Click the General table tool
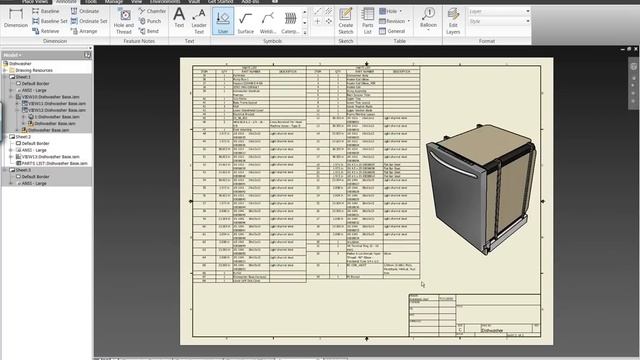640x360 pixels. [x=392, y=31]
